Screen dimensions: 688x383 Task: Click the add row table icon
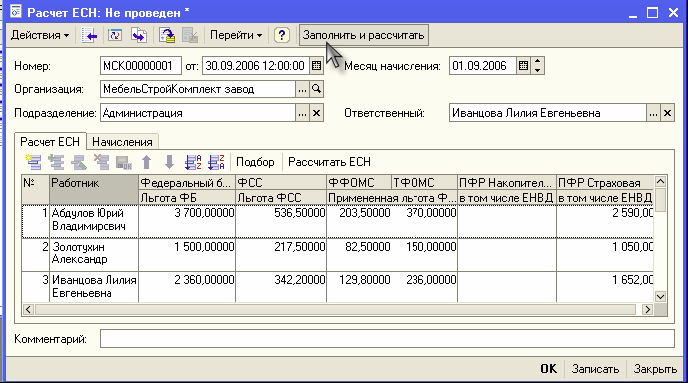coord(34,162)
